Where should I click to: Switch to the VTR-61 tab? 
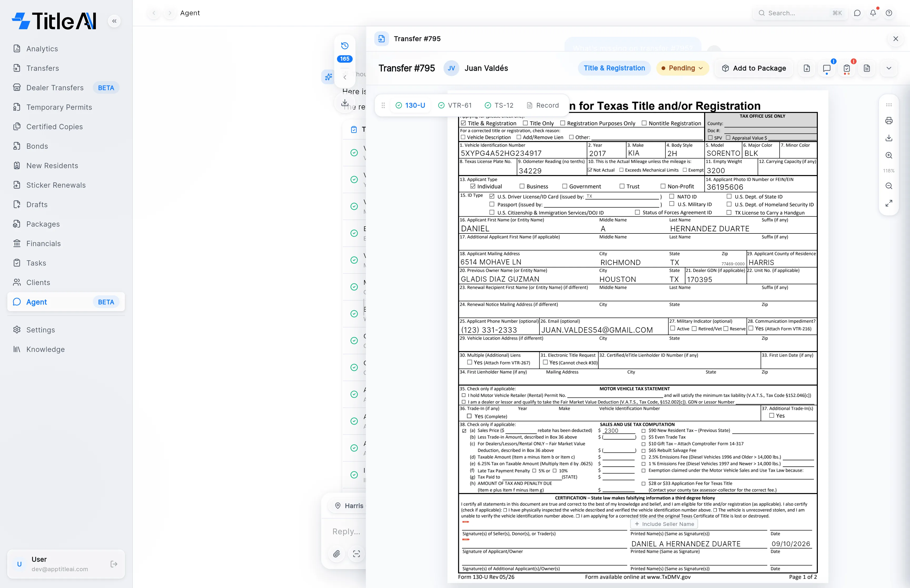[x=455, y=105]
